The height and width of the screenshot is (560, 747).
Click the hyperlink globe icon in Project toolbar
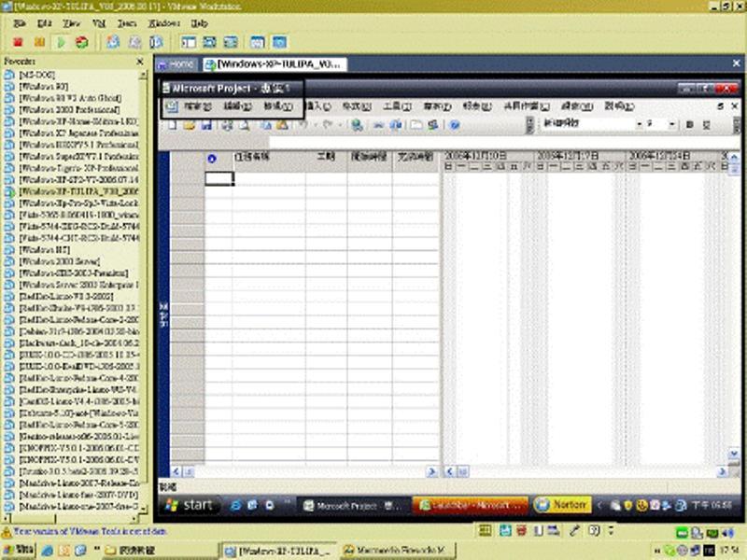(x=357, y=125)
